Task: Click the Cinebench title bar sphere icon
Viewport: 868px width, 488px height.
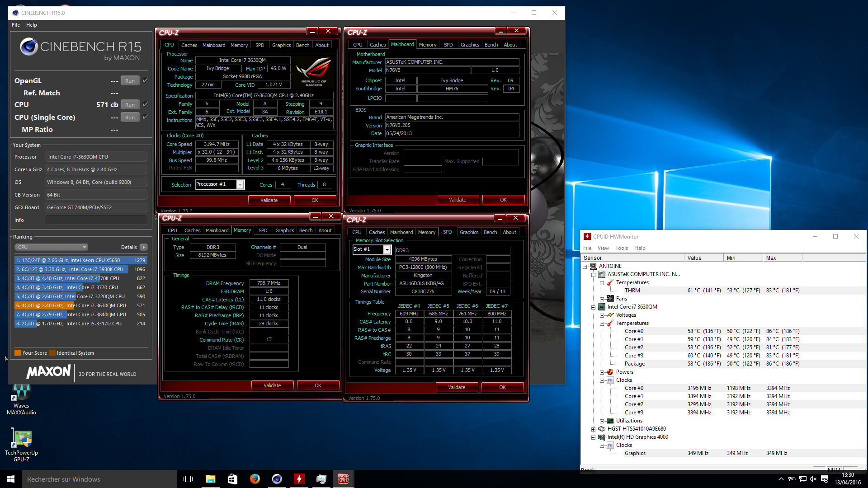Action: (x=15, y=13)
